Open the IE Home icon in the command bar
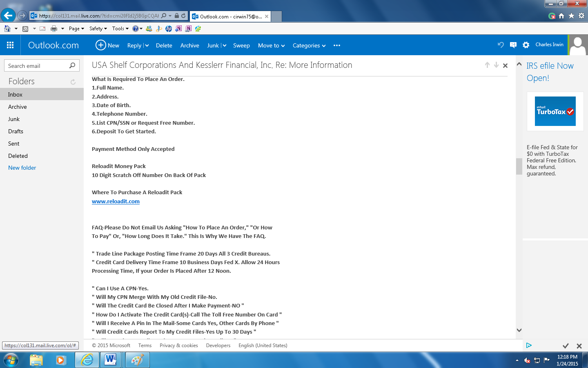This screenshot has height=368, width=588. pos(7,29)
